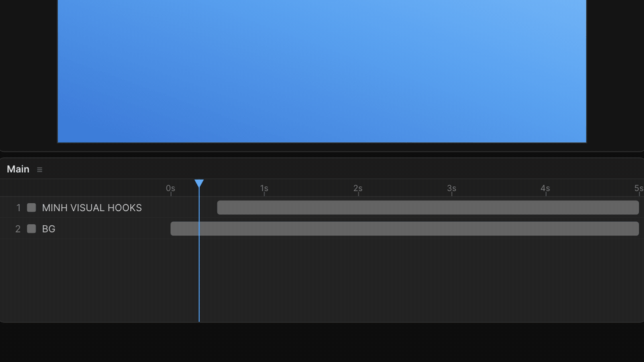Jump to the 3s ruler mark

point(451,188)
